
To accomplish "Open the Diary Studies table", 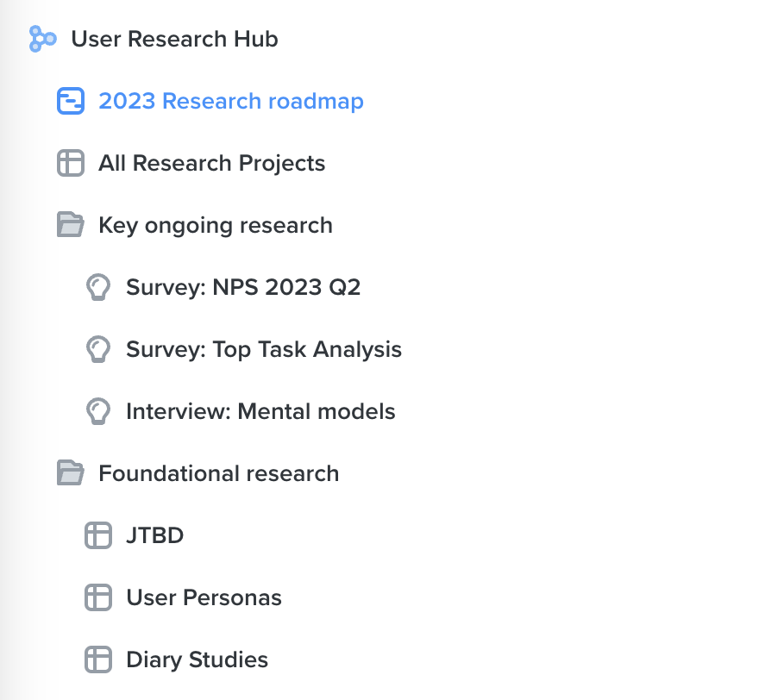I will coord(197,659).
